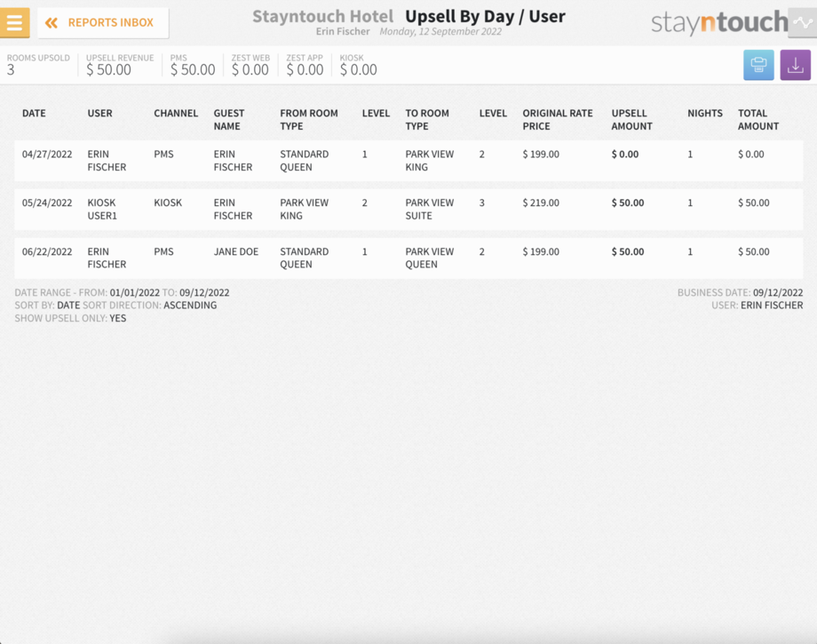Click the Channel column header
Viewport: 817px width, 644px height.
click(176, 113)
